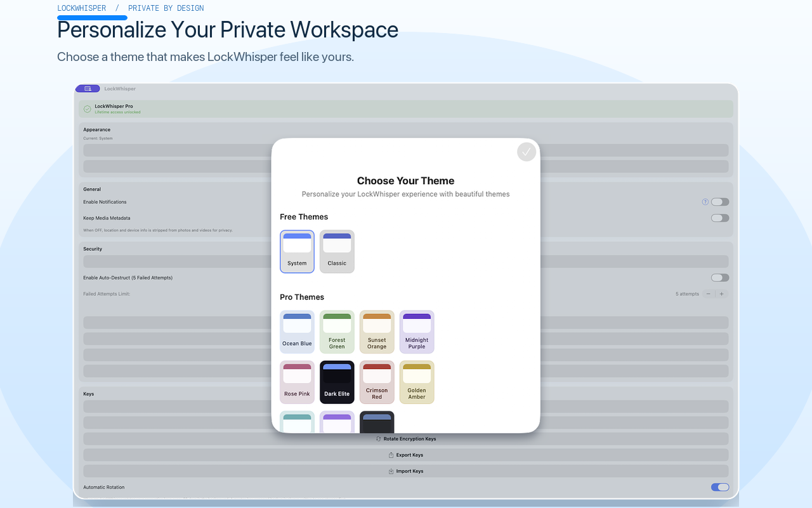This screenshot has width=812, height=508.
Task: Click the "Personalize Your Private Workspace" headline
Action: (x=228, y=30)
